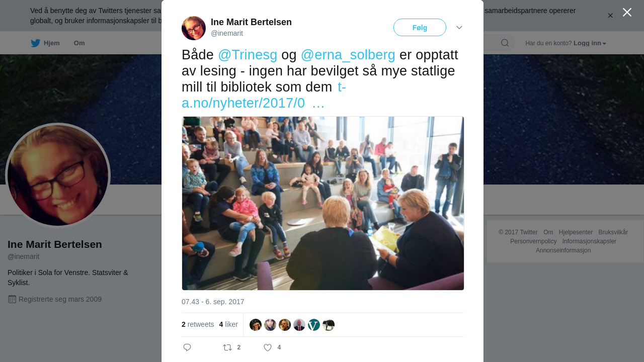Open the Hjelpesenter footer link
The width and height of the screenshot is (644, 362).
click(576, 232)
